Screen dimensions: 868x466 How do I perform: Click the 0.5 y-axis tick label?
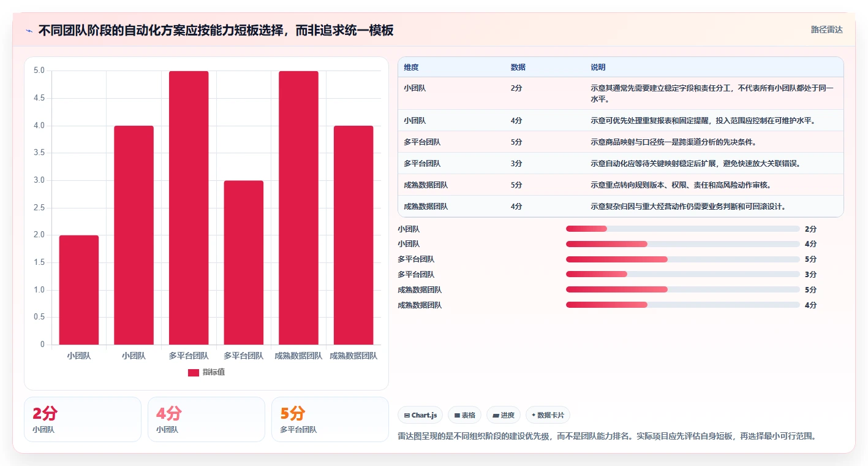pyautogui.click(x=39, y=317)
